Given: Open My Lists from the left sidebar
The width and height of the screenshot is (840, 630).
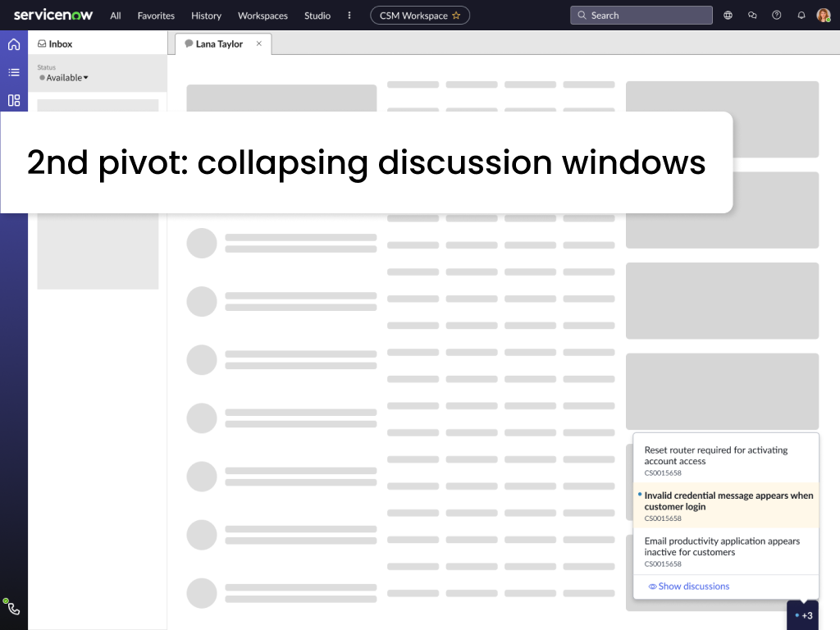Looking at the screenshot, I should coord(12,72).
